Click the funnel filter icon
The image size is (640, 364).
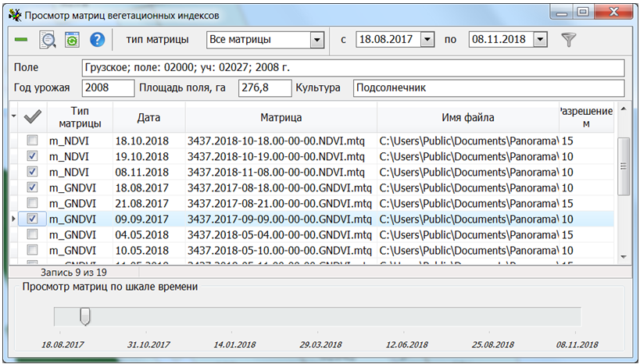click(x=569, y=40)
